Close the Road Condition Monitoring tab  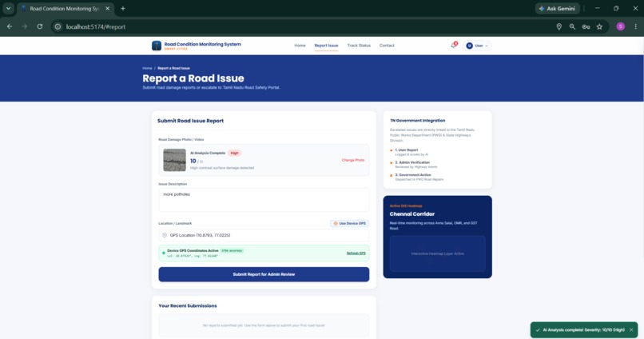(108, 9)
